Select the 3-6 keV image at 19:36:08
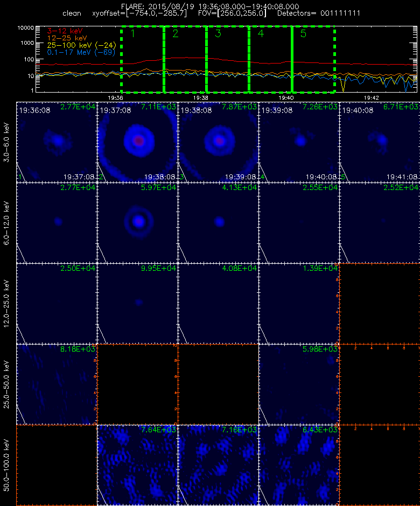Viewport: 420px width, 506px height. click(57, 142)
